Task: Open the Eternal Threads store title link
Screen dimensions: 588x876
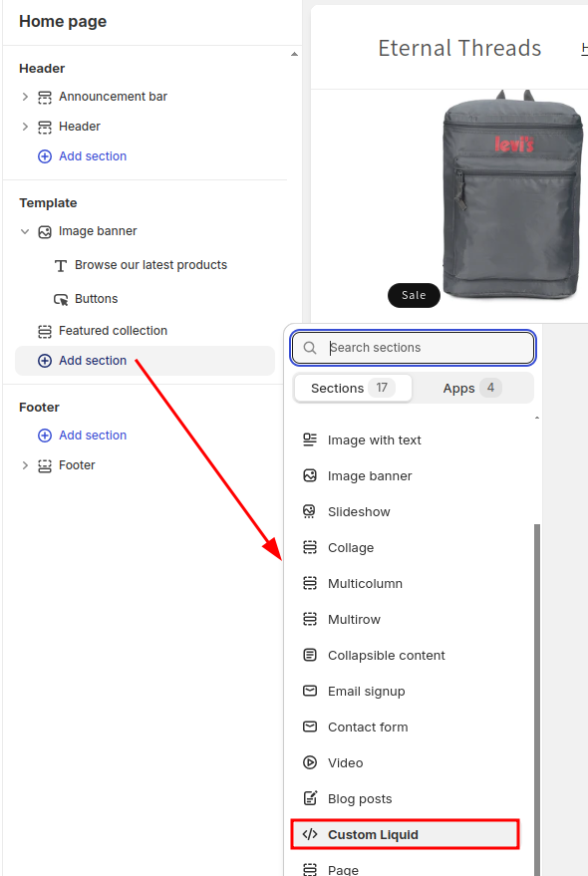Action: [459, 48]
